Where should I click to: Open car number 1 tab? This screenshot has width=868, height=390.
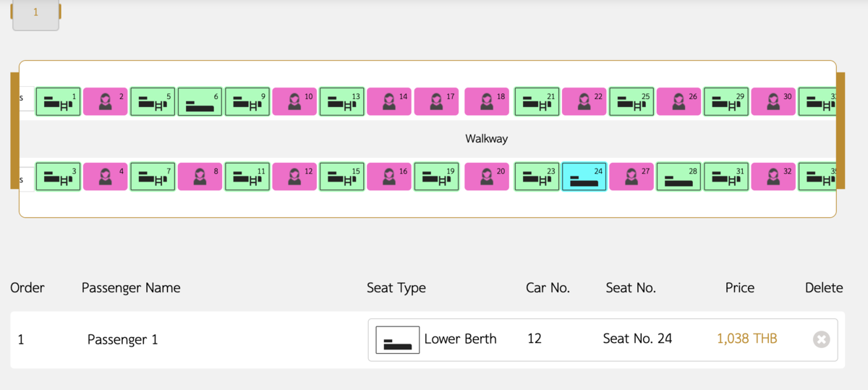(35, 14)
